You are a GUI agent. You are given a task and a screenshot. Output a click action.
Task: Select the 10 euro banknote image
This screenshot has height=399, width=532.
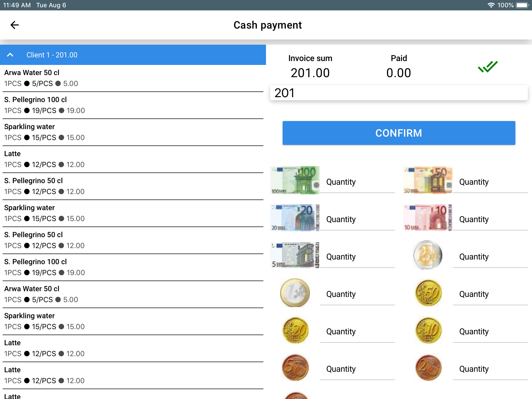(428, 218)
